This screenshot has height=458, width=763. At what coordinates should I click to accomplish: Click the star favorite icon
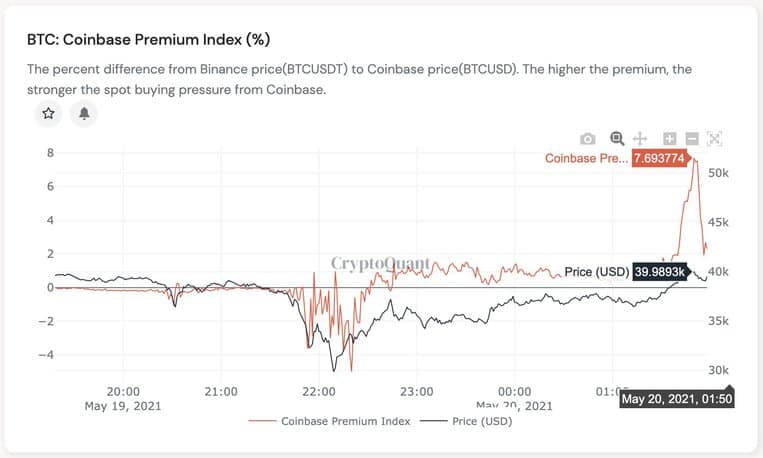pyautogui.click(x=48, y=113)
